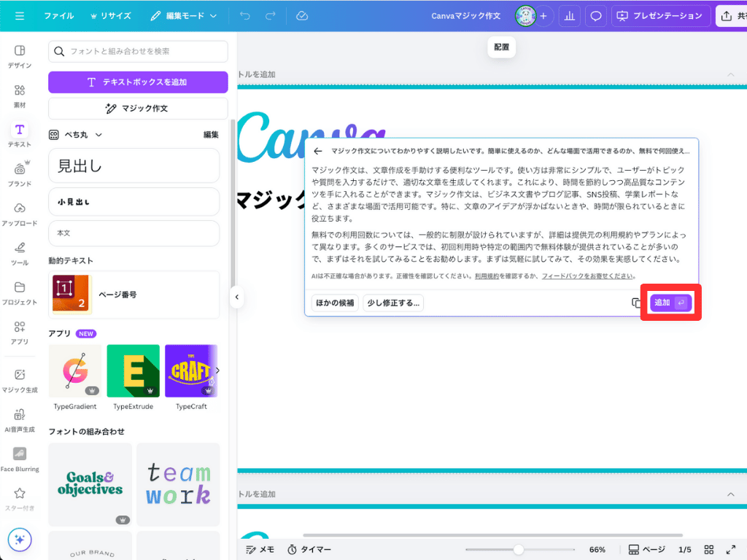The image size is (747, 560).
Task: Click the テキストボックスを追加 button
Action: (x=138, y=82)
